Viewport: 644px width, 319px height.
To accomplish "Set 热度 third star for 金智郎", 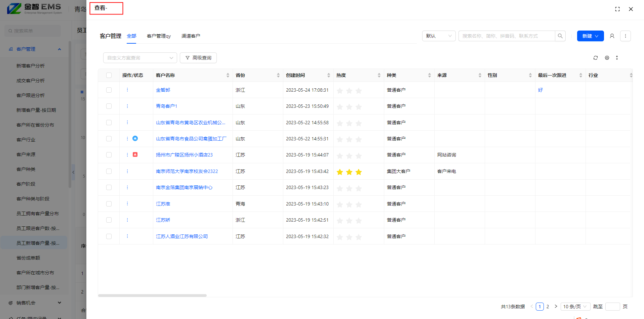I will [359, 91].
